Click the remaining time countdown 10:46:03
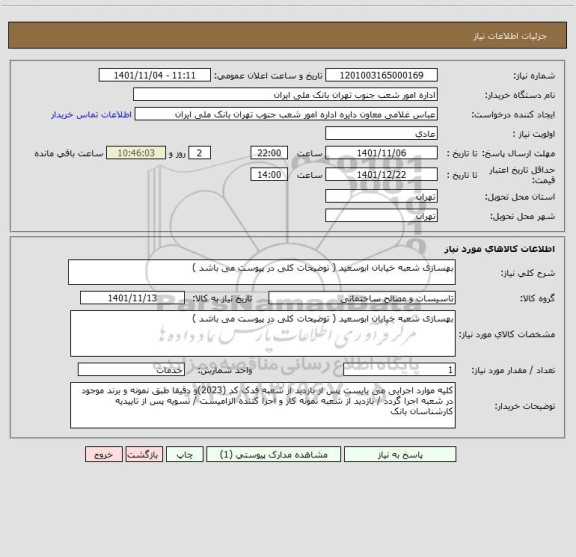Screen dimensions: 576x557 click(x=136, y=153)
